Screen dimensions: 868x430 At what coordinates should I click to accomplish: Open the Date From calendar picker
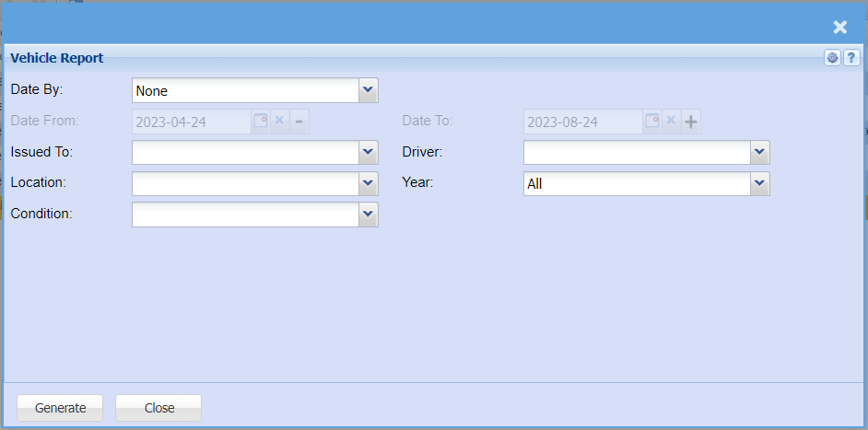click(x=261, y=122)
